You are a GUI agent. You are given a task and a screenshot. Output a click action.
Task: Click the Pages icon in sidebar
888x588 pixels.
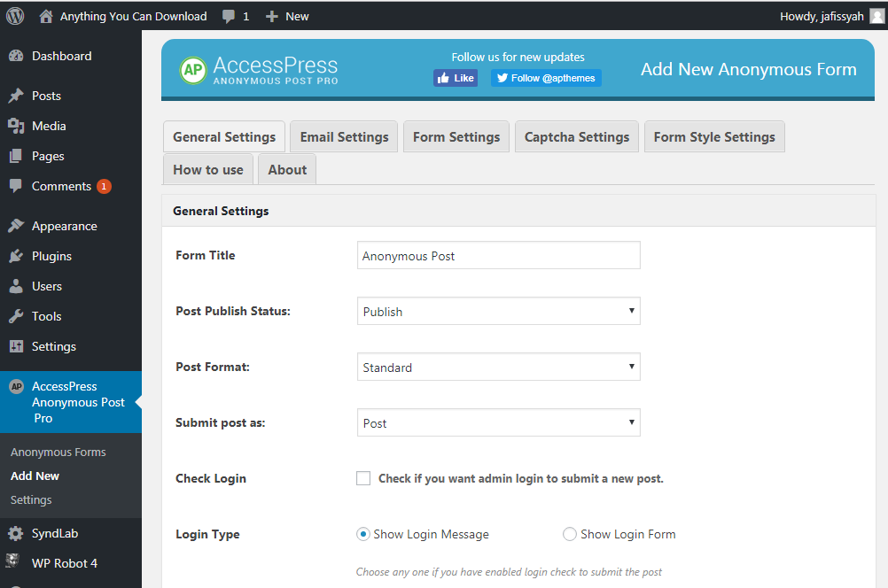(16, 156)
